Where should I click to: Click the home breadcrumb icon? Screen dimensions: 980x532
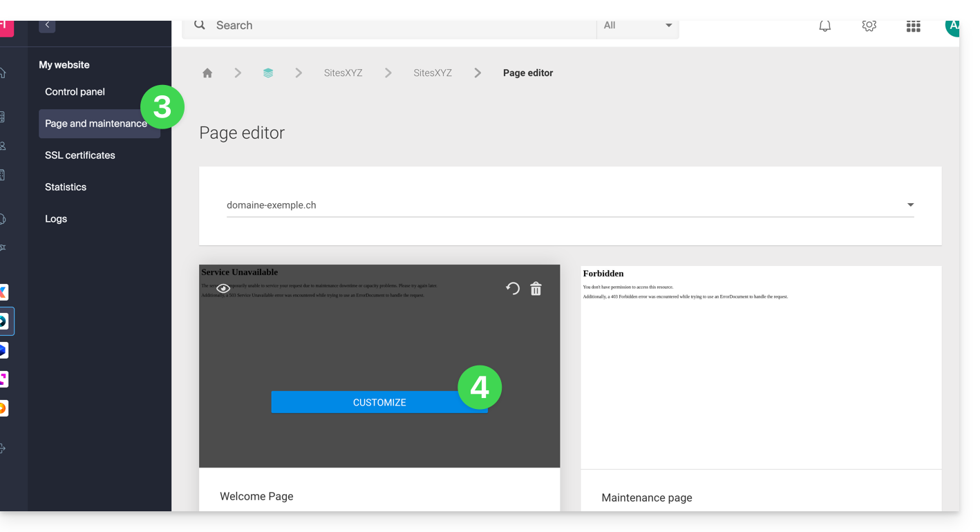(x=207, y=73)
